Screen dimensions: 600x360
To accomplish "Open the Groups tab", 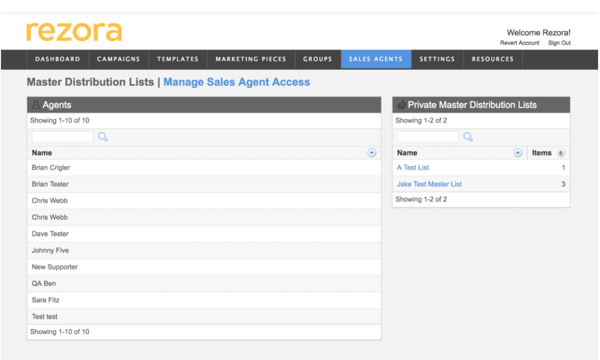I will 318,59.
